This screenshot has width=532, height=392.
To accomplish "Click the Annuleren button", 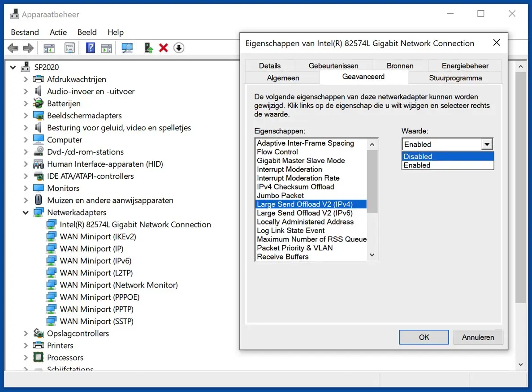I will pyautogui.click(x=478, y=337).
